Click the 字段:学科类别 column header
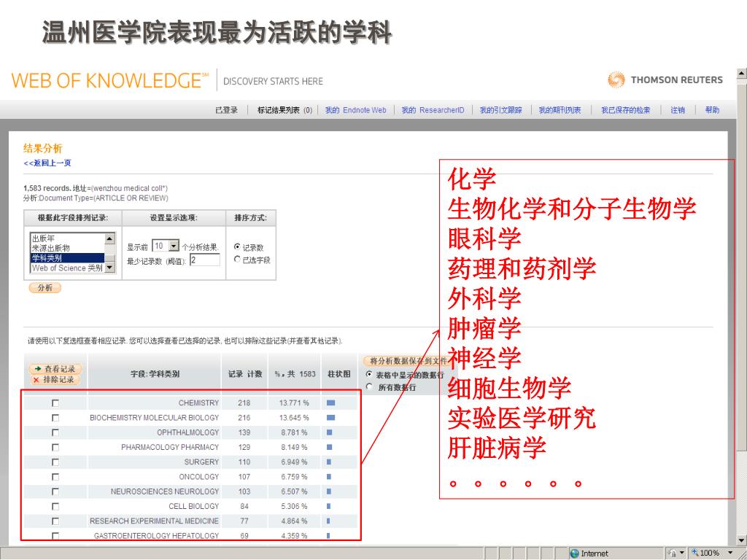747x560 pixels. click(x=155, y=374)
